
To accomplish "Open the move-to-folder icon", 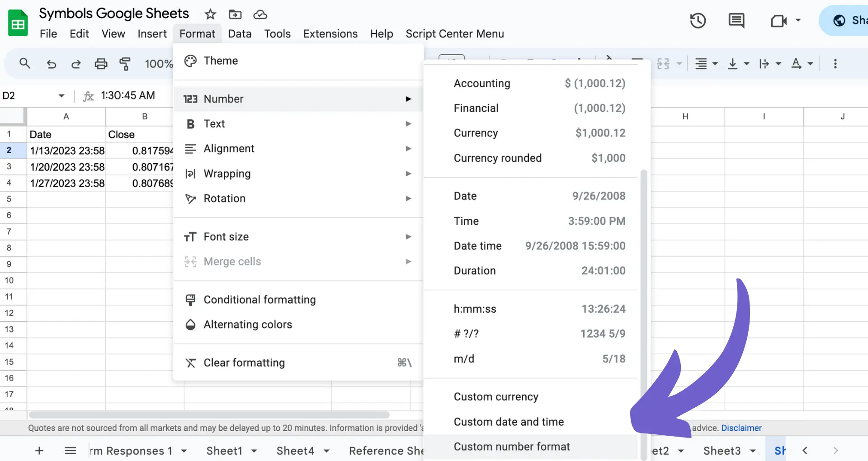I will (x=235, y=14).
